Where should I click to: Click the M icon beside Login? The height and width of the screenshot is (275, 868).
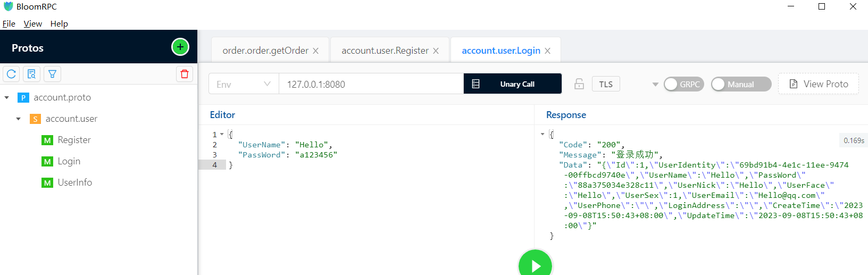coord(47,161)
